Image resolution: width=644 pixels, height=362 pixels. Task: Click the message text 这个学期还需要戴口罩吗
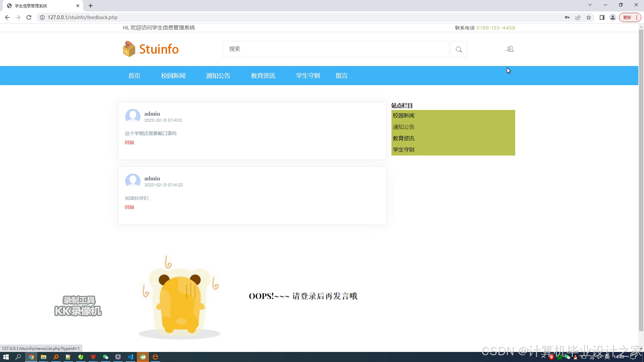click(x=151, y=133)
